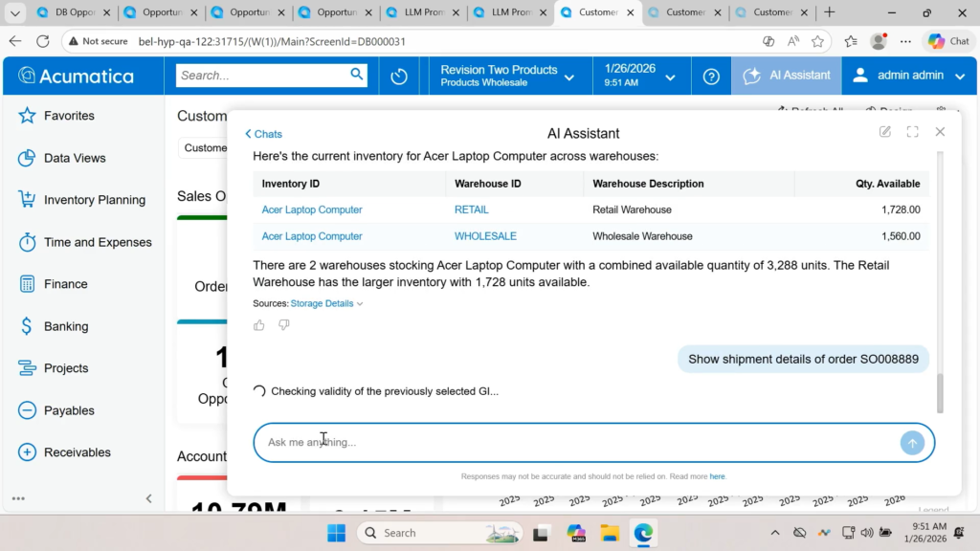Open the business date 1/26/2026 dropdown

pyautogui.click(x=640, y=76)
